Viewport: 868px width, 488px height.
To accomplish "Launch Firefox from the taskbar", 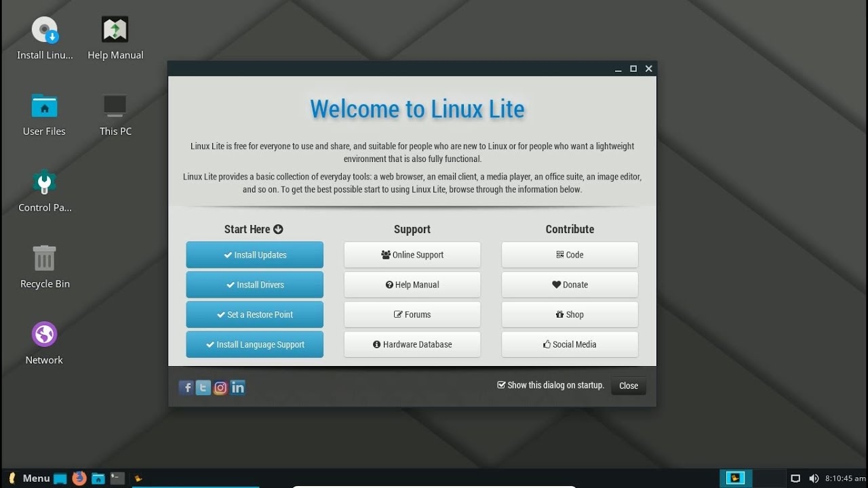I will click(79, 478).
